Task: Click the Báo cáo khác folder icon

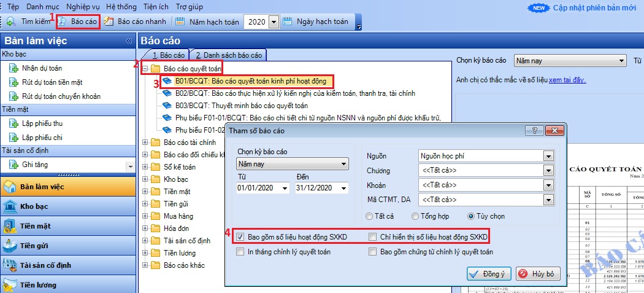Action: (155, 265)
